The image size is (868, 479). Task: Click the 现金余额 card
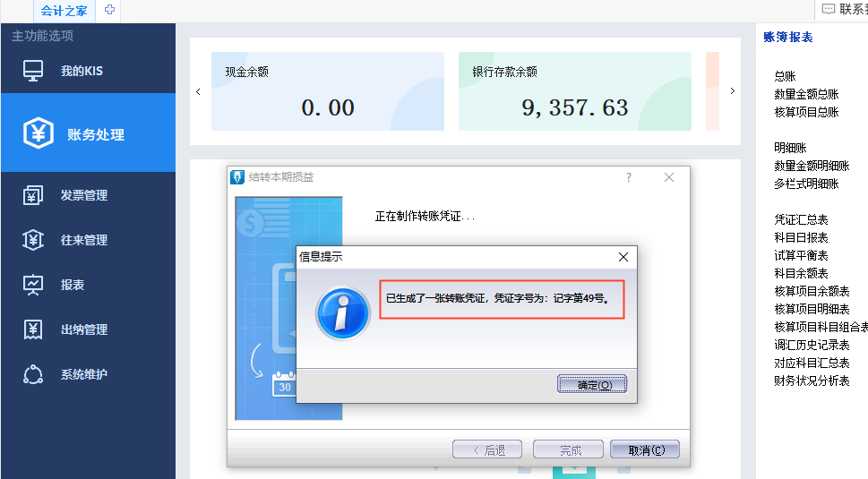[328, 91]
